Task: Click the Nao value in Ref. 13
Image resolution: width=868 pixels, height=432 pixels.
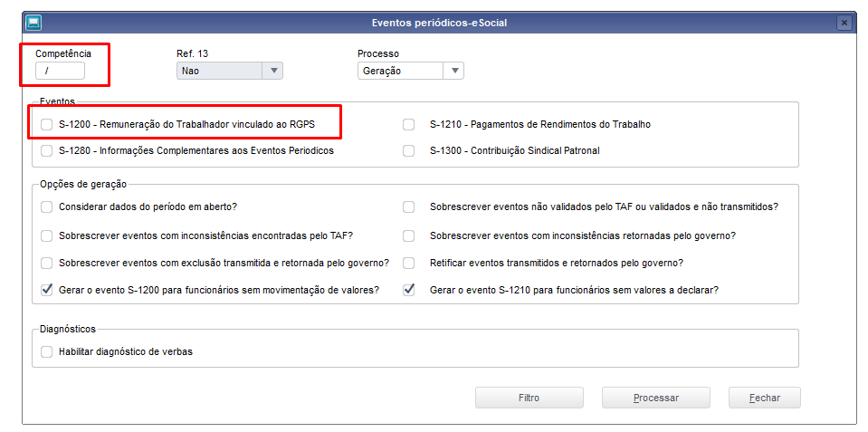Action: click(190, 71)
